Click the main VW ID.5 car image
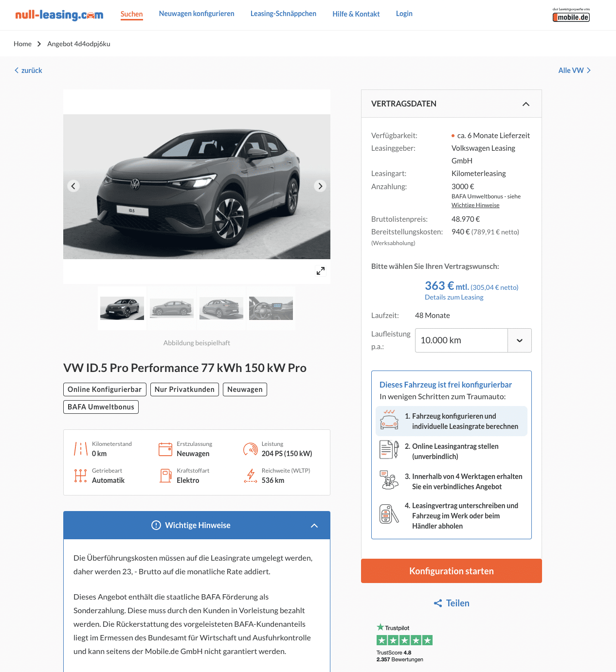The width and height of the screenshot is (616, 672). click(197, 187)
